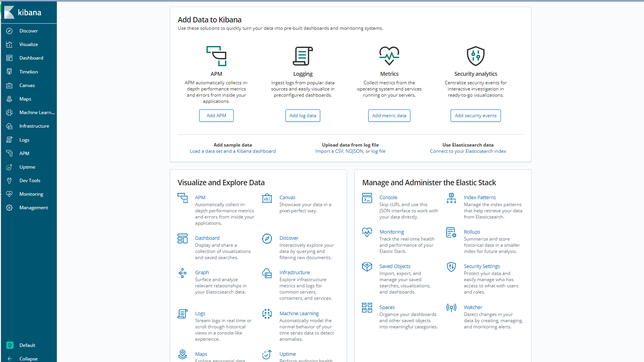This screenshot has height=362, width=644.
Task: Open the Spaces link
Action: point(387,307)
